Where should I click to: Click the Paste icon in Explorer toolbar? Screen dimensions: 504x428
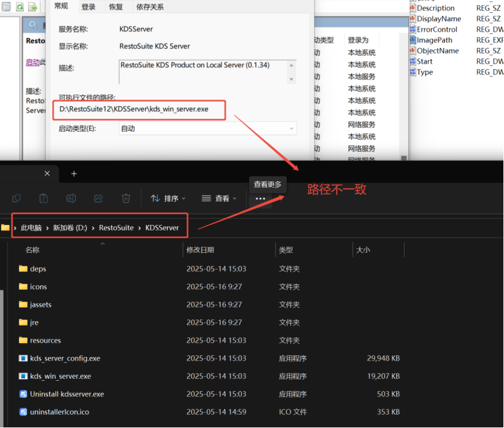coord(44,198)
